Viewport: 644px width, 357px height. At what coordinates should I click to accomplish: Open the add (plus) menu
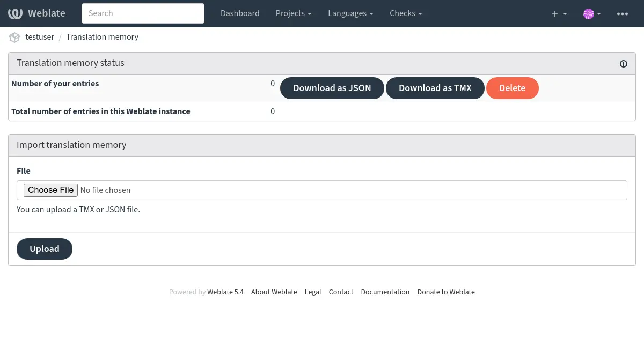pyautogui.click(x=559, y=13)
